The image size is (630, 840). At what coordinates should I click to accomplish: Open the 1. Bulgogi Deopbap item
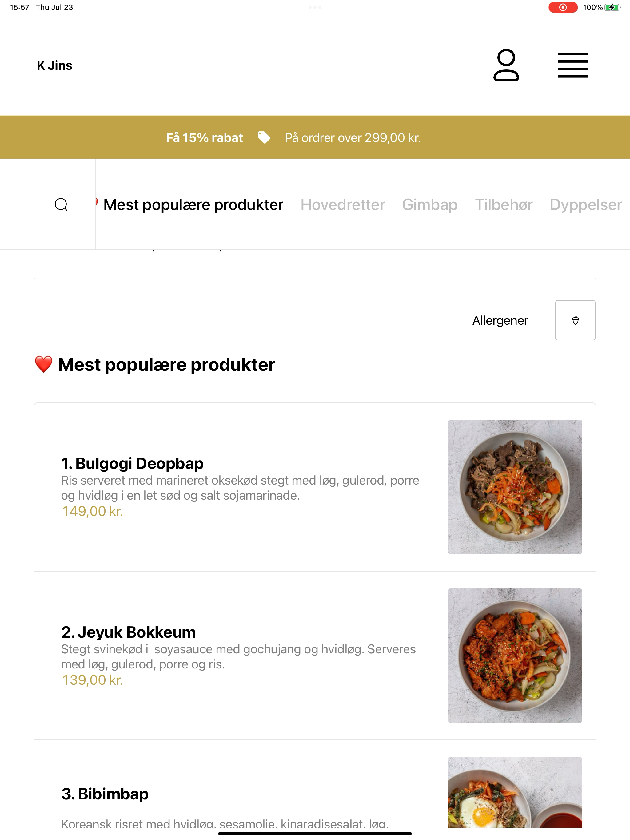pos(315,487)
